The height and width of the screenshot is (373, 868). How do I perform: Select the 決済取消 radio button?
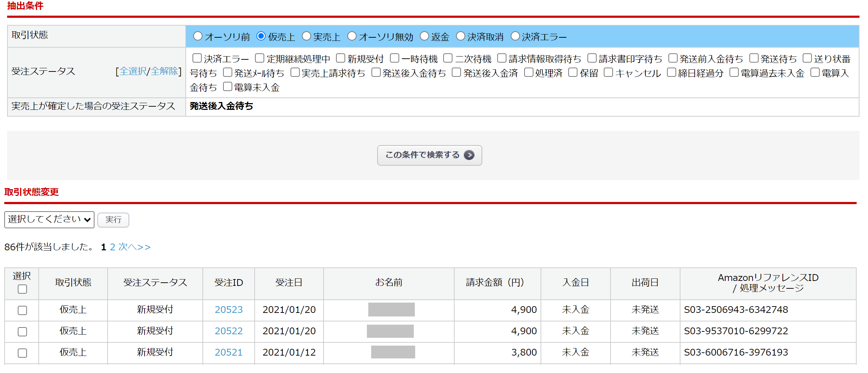461,36
